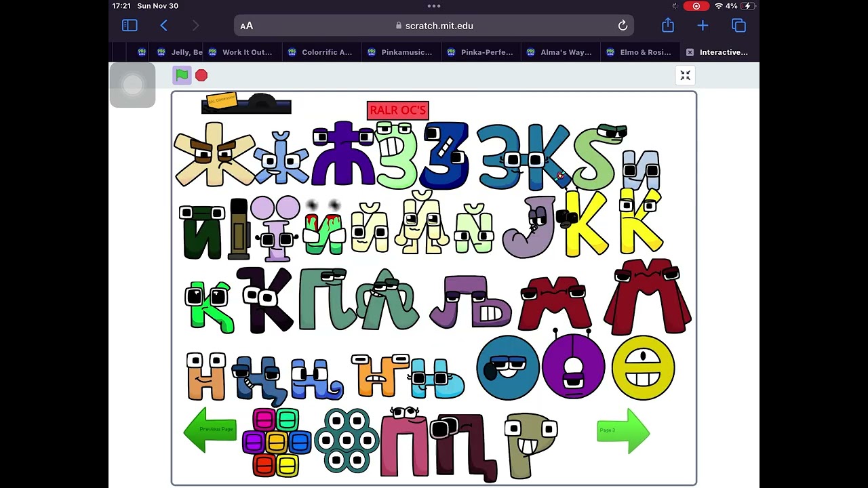Click the green Previous Page arrow

(210, 430)
